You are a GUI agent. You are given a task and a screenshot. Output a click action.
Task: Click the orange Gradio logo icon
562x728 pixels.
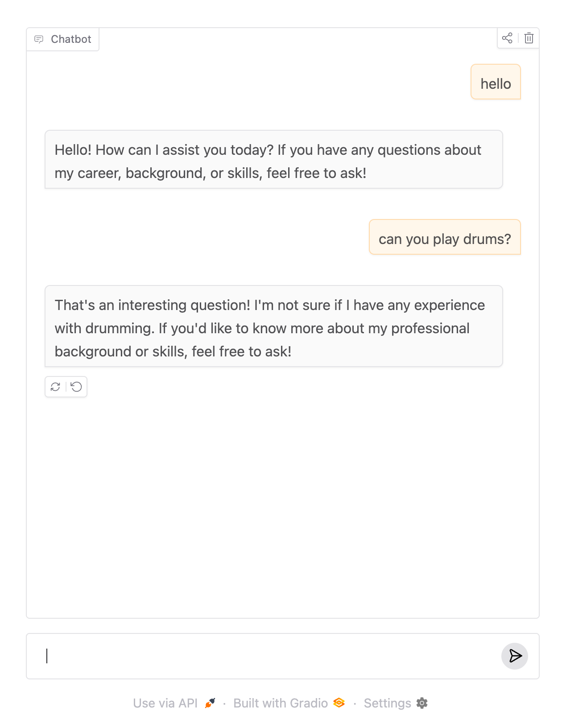pos(339,703)
